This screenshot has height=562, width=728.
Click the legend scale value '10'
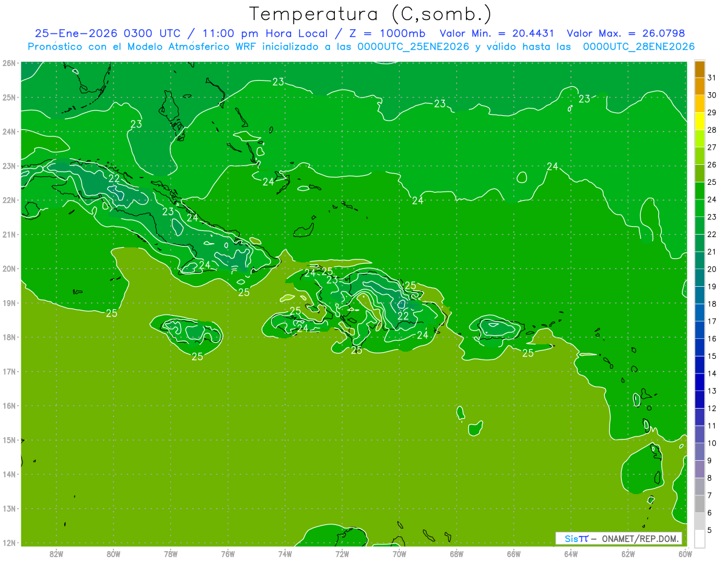712,443
